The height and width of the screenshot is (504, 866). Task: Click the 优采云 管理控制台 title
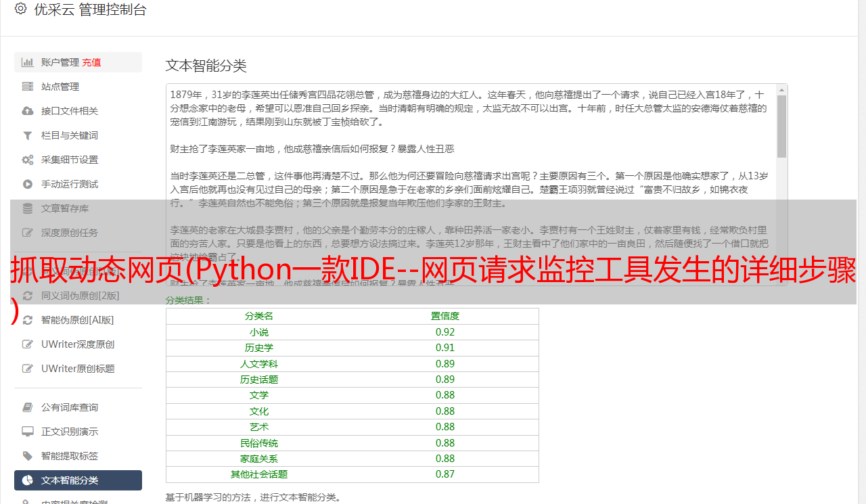[x=90, y=9]
